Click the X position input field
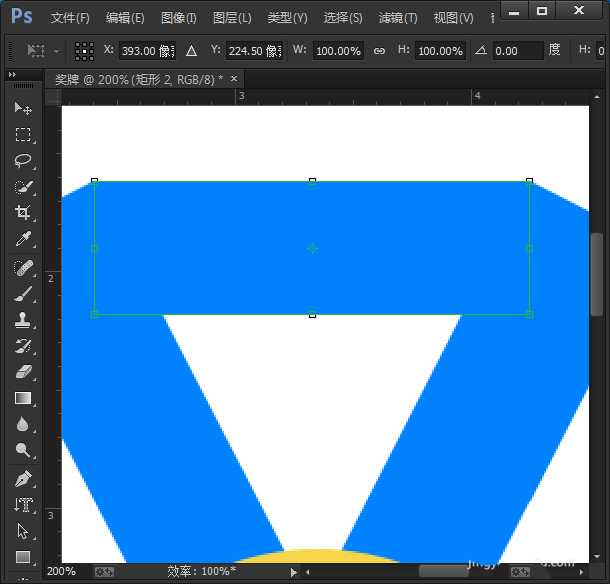Viewport: 610px width, 584px height. coord(146,50)
